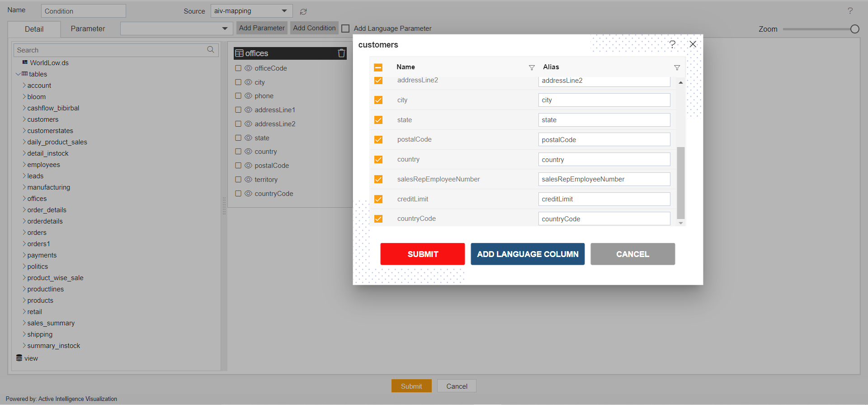The image size is (868, 405).
Task: Delete the offices table with trash icon
Action: pyautogui.click(x=341, y=53)
